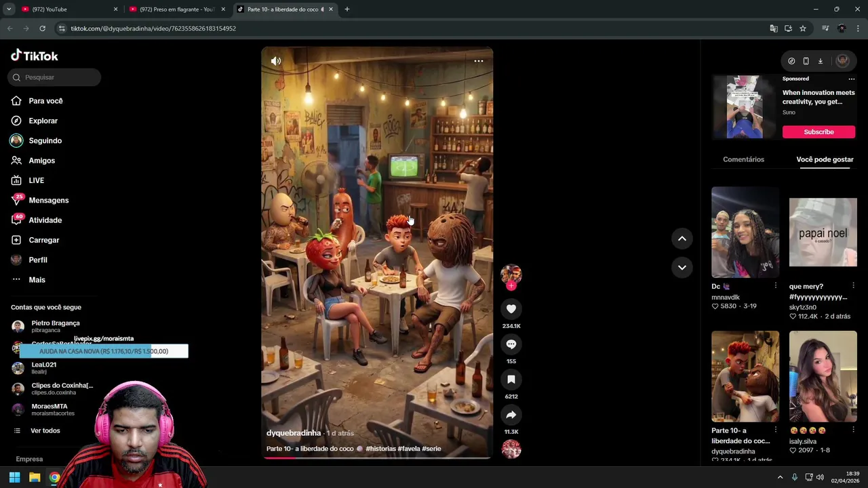
Task: Click translate page icon in address bar
Action: pos(774,28)
